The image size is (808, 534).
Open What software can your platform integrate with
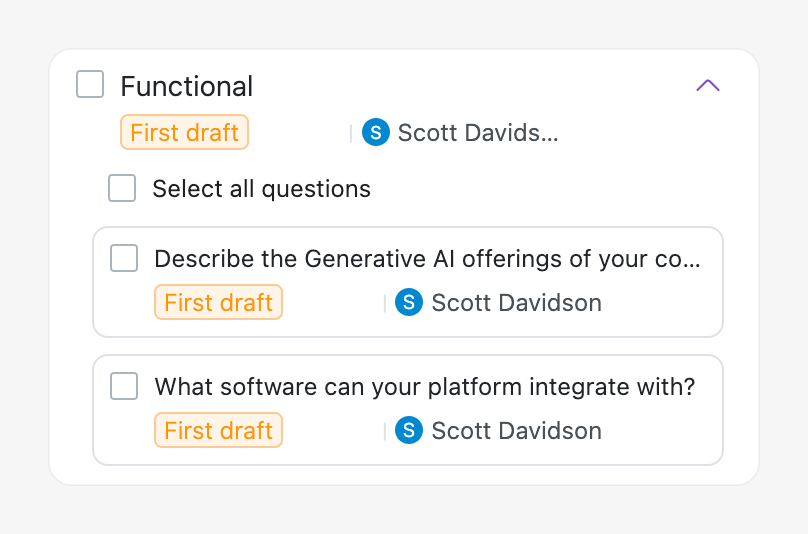tap(424, 387)
